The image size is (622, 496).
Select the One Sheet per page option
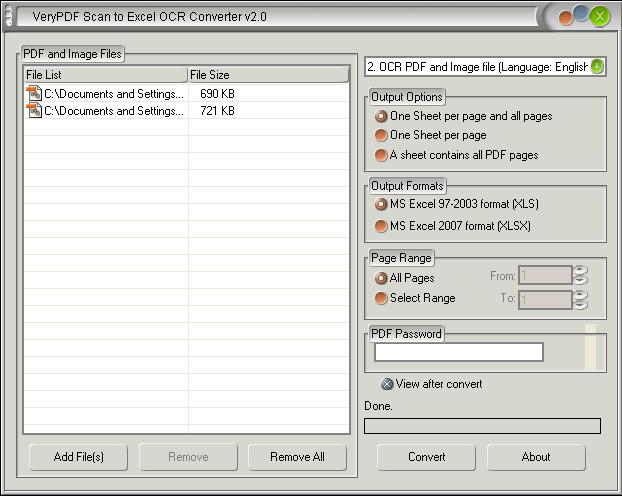430,135
